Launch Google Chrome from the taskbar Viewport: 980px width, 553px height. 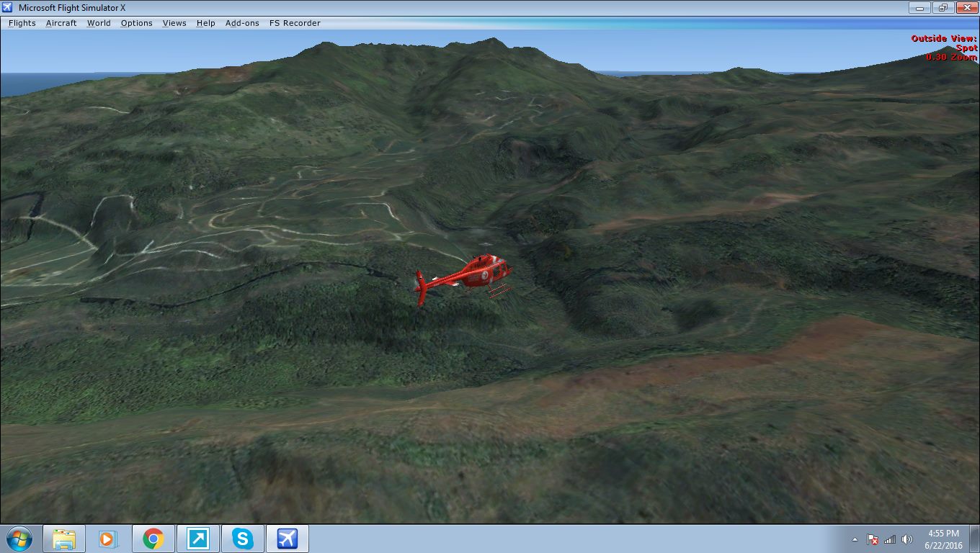153,538
